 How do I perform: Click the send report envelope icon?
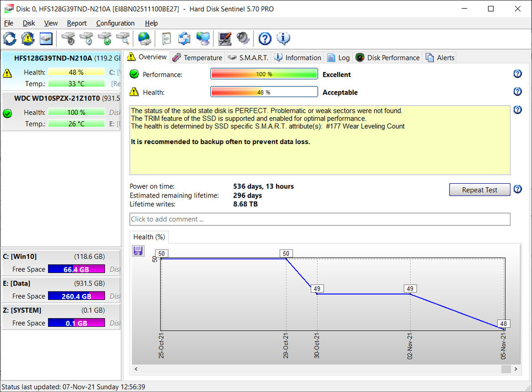(x=184, y=39)
